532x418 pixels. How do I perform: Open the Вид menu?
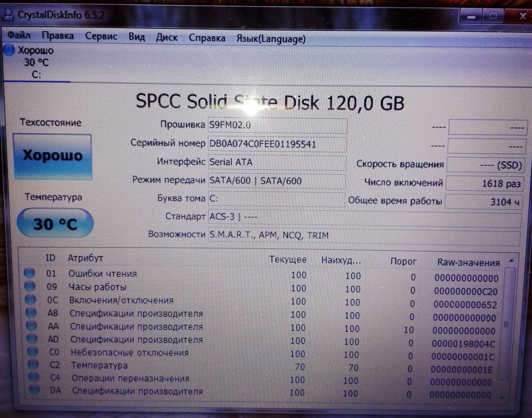[x=137, y=37]
